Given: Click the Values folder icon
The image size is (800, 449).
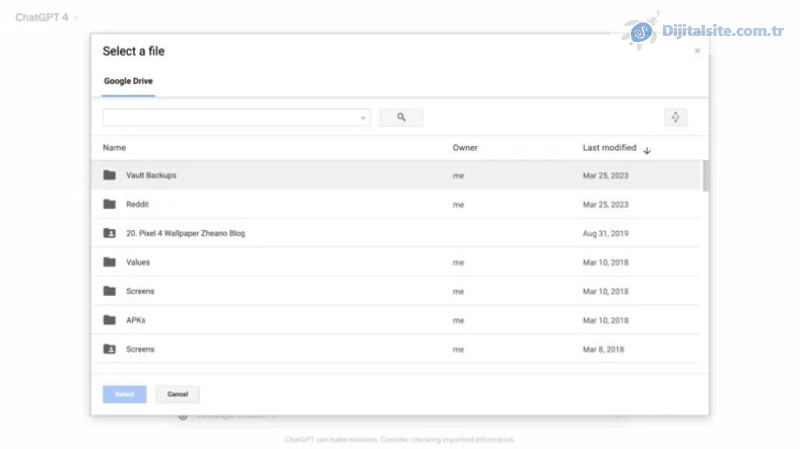Looking at the screenshot, I should 109,262.
